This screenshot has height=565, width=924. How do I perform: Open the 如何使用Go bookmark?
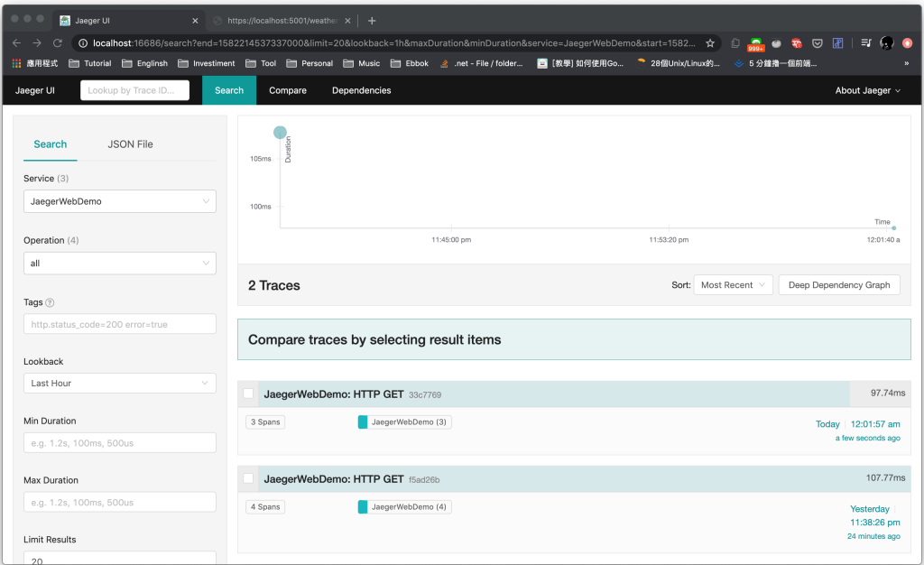click(x=580, y=63)
